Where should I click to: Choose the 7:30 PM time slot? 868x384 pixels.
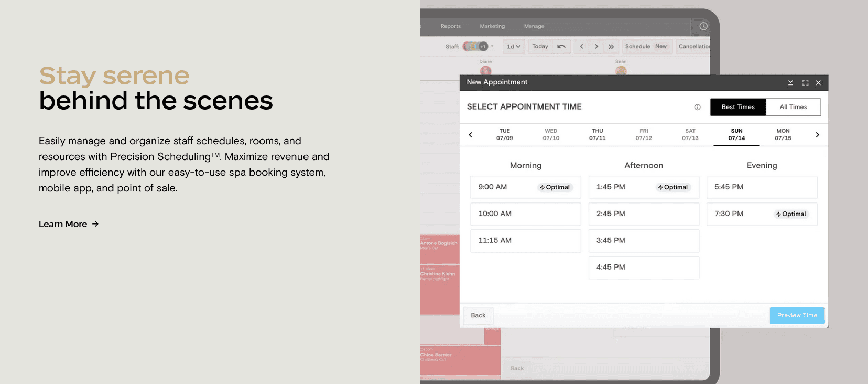[762, 214]
